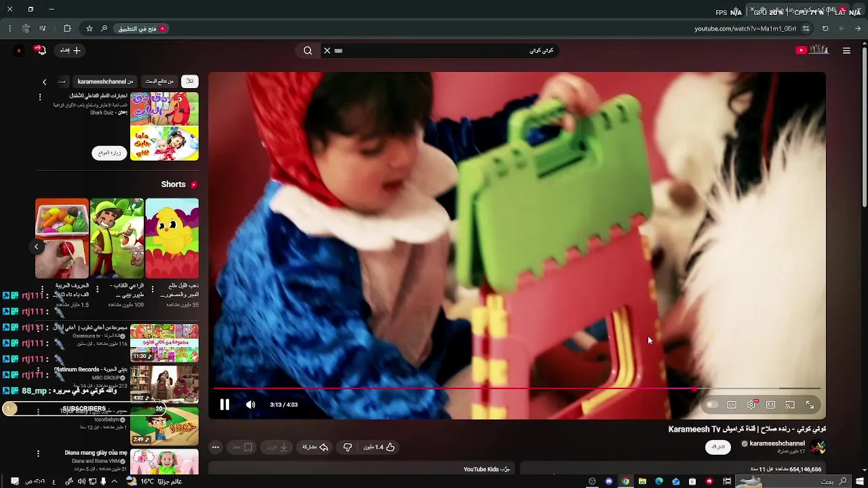Like the video showing 1.4 million likes

point(380,447)
